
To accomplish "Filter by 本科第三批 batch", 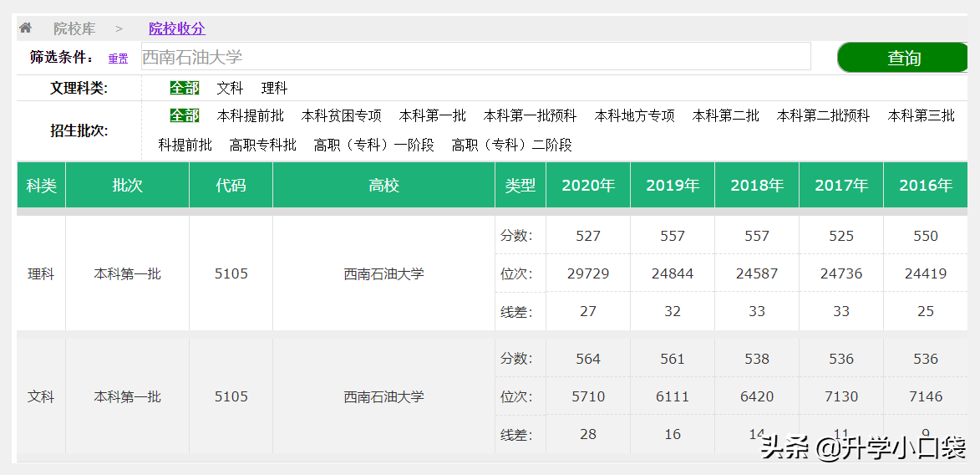I will (x=922, y=115).
